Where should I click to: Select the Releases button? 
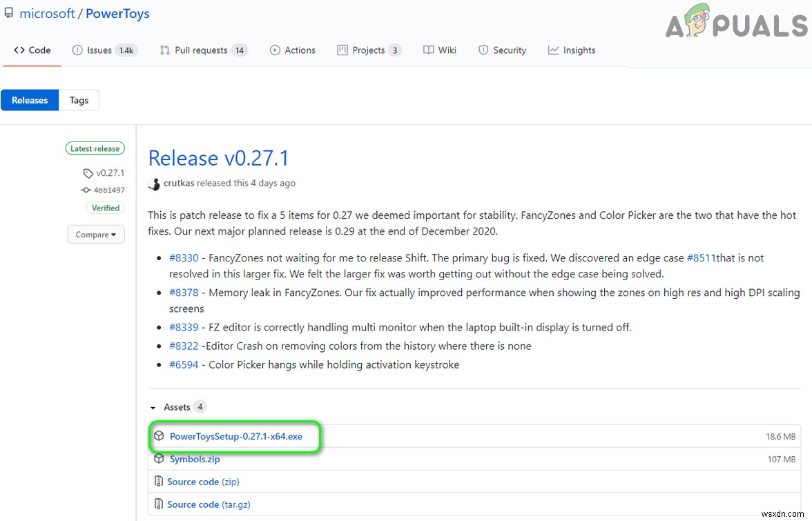pos(30,100)
